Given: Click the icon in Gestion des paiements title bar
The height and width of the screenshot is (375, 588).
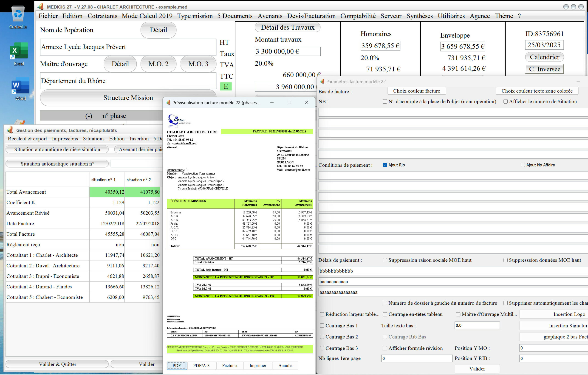Looking at the screenshot, I should (10, 130).
